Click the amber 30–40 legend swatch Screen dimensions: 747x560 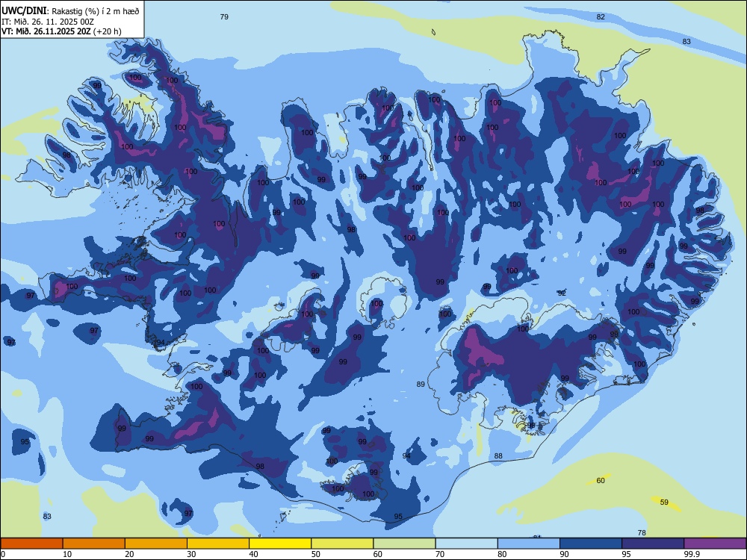point(218,544)
